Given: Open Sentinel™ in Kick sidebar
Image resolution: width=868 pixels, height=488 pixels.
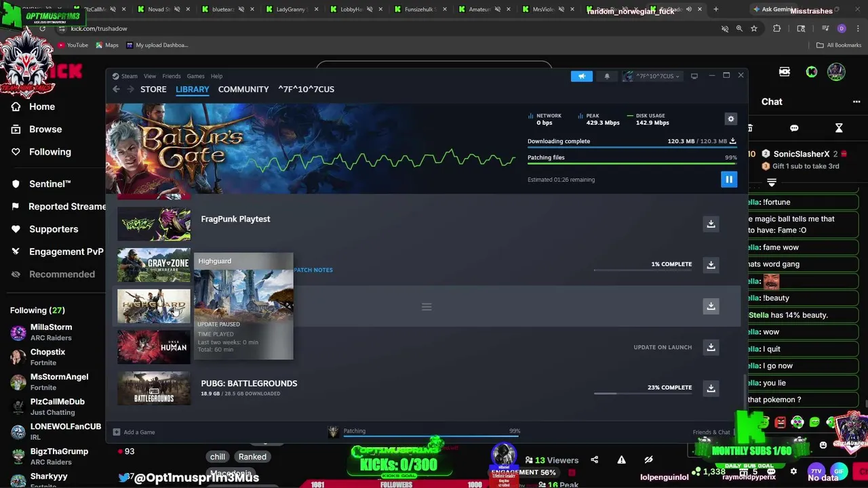Looking at the screenshot, I should click(50, 184).
